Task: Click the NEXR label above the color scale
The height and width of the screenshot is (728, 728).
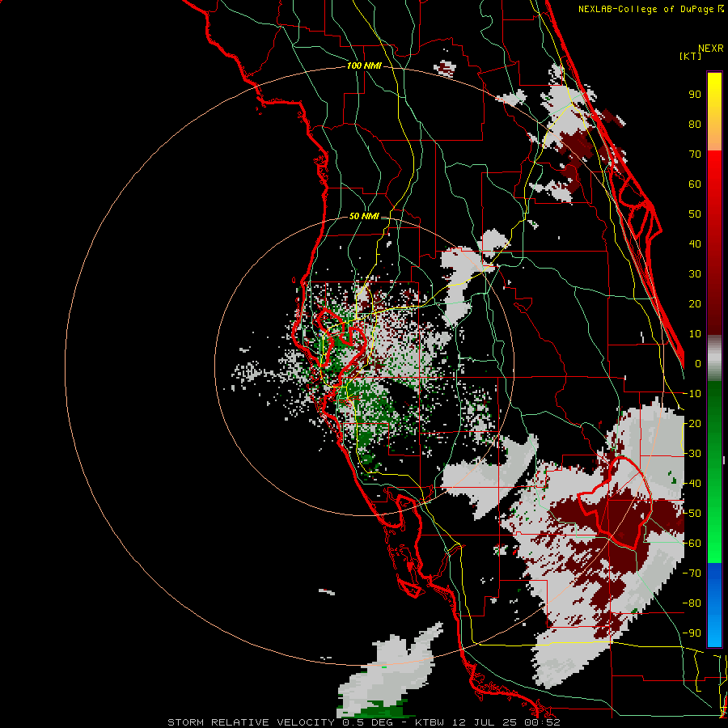Action: tap(711, 49)
